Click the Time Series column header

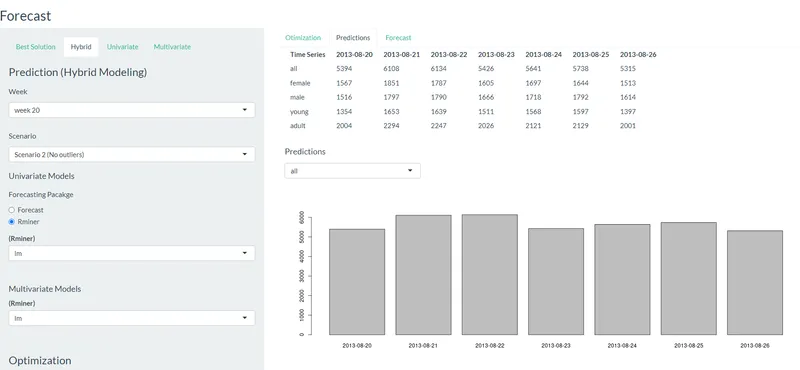(x=308, y=55)
